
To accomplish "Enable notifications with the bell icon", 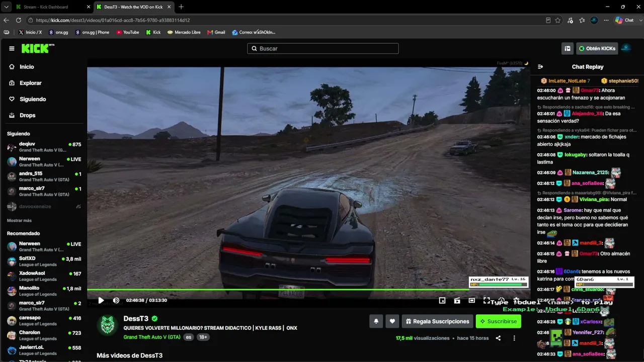I will pyautogui.click(x=376, y=321).
